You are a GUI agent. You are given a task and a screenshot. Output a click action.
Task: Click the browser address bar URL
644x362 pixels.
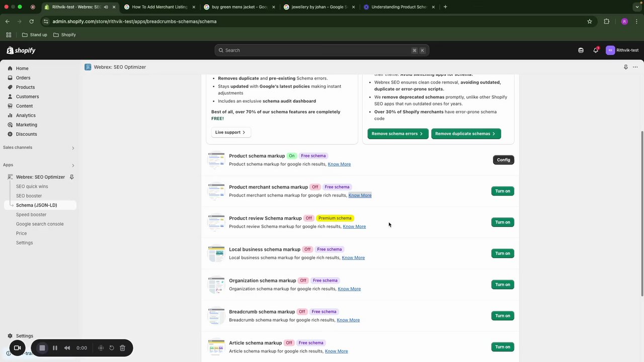click(134, 21)
